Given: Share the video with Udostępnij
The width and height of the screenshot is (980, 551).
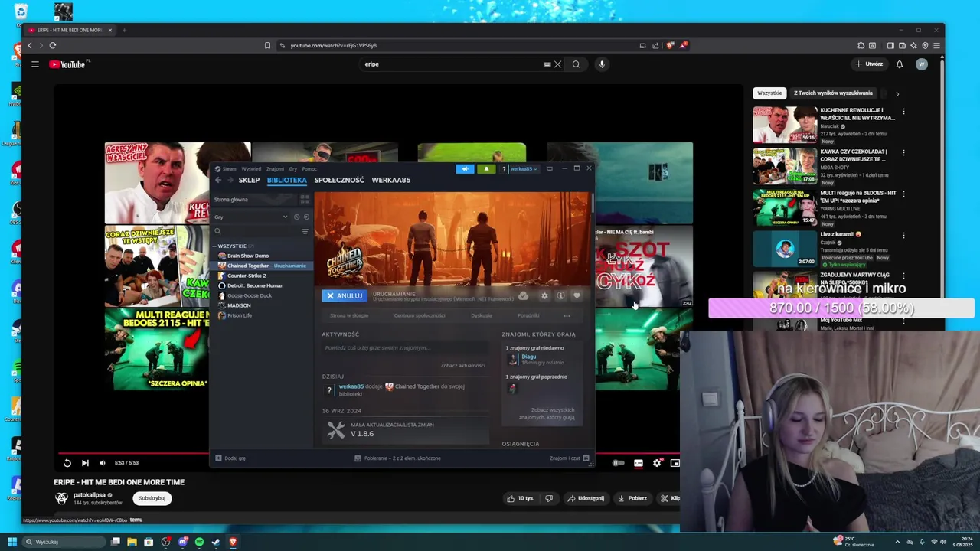Looking at the screenshot, I should pos(586,498).
